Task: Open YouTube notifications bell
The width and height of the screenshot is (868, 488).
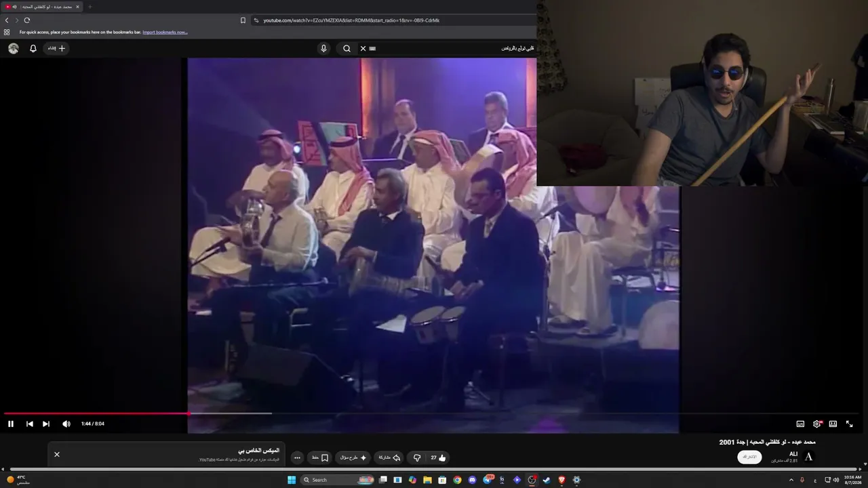Action: click(x=33, y=48)
